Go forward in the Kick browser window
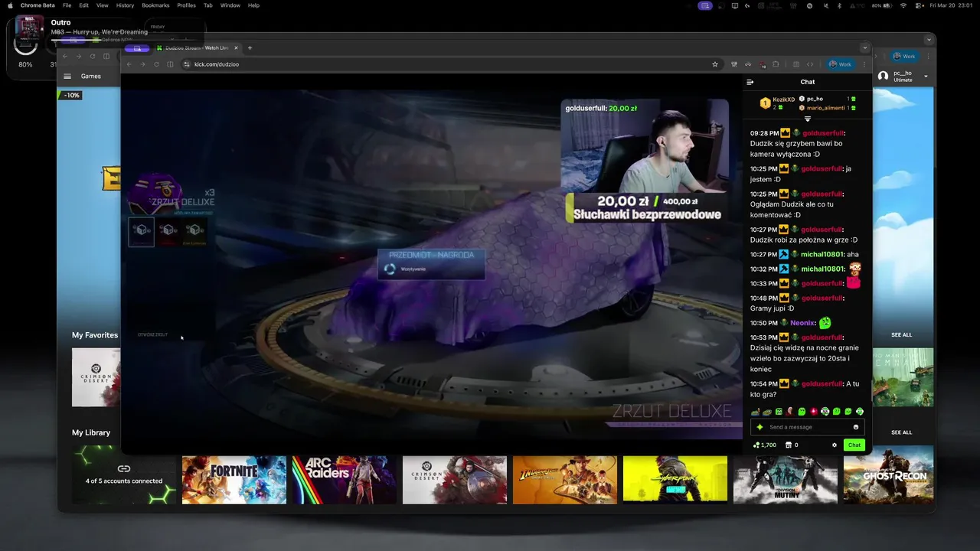The image size is (980, 551). pos(142,64)
